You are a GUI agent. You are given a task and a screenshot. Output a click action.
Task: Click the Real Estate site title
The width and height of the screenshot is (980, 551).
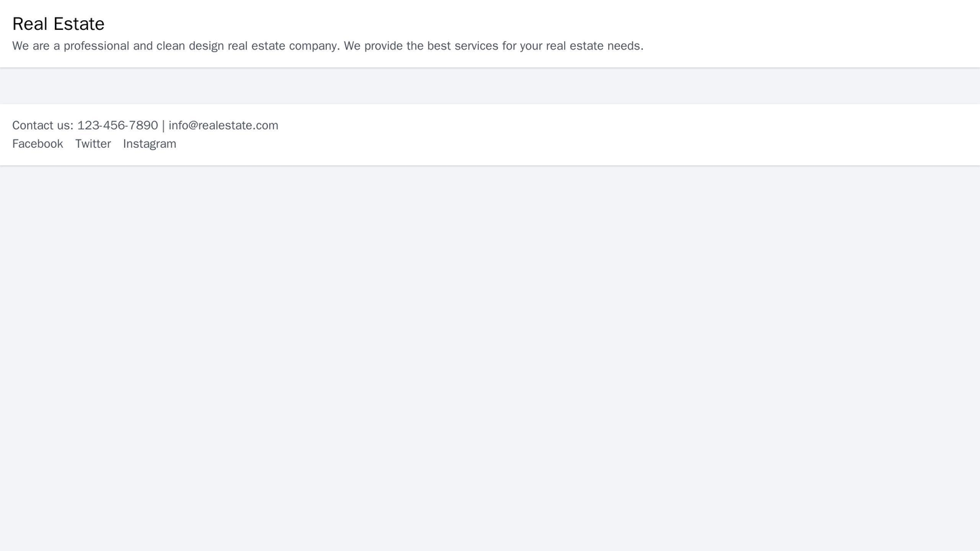click(x=58, y=24)
